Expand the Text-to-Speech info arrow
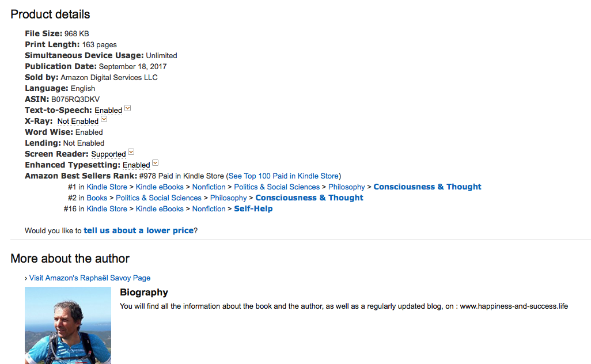This screenshot has height=364, width=591. click(x=128, y=108)
